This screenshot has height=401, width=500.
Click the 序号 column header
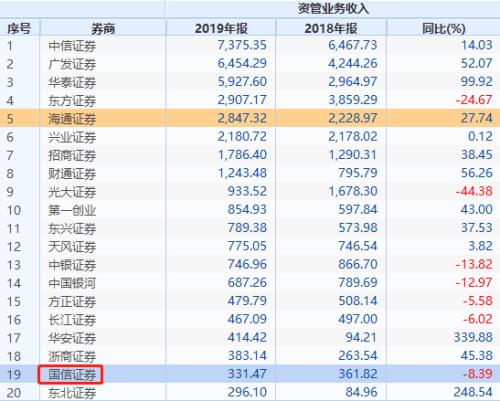pyautogui.click(x=19, y=29)
